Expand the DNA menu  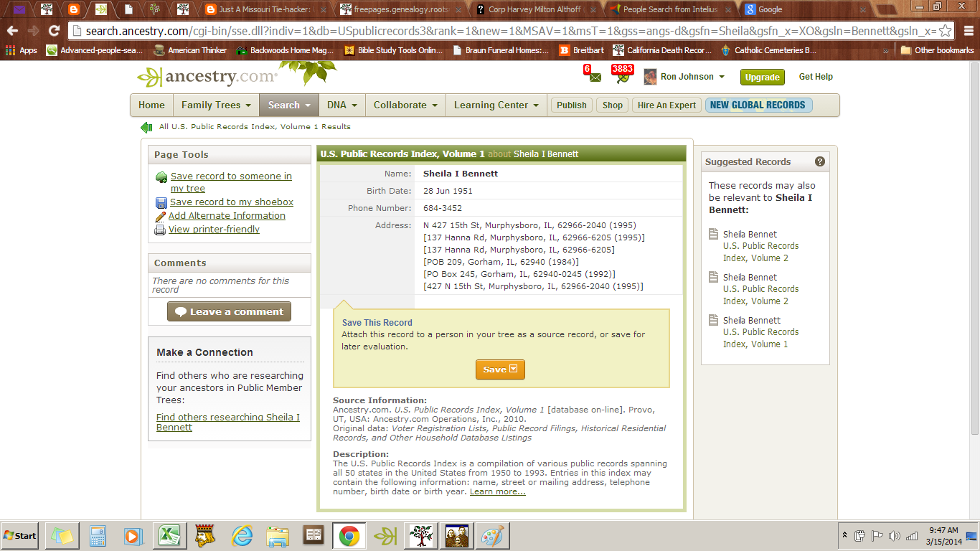(x=342, y=105)
